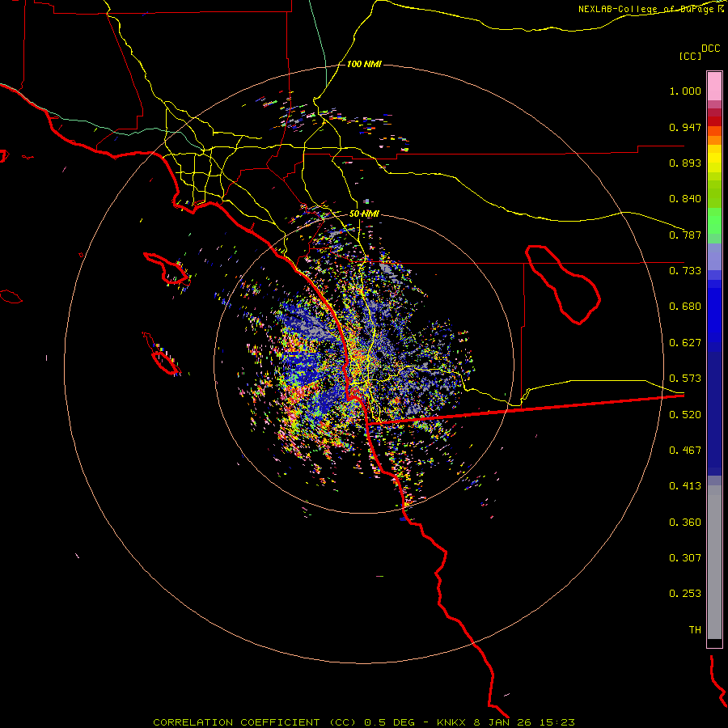Click the 0.627 legend value
The height and width of the screenshot is (728, 728).
click(x=685, y=343)
